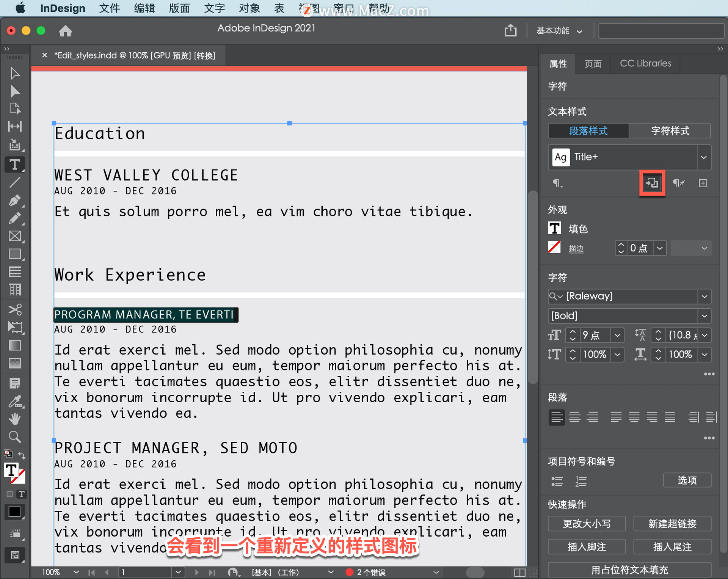Select the Type tool in toolbar
728x579 pixels.
(15, 165)
